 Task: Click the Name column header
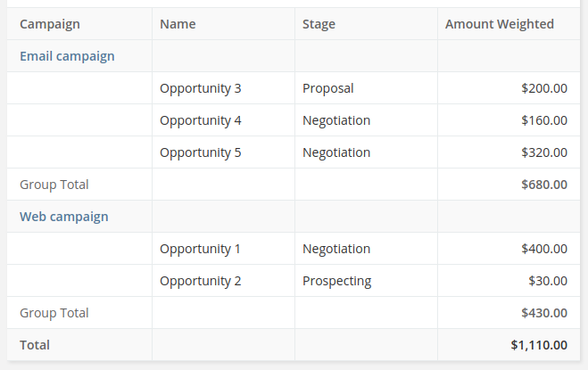[x=178, y=24]
